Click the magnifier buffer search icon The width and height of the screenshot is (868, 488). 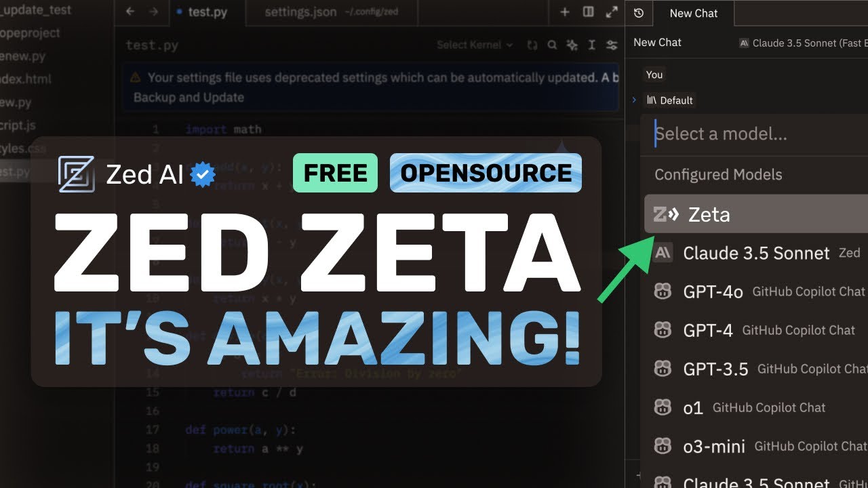pos(552,45)
